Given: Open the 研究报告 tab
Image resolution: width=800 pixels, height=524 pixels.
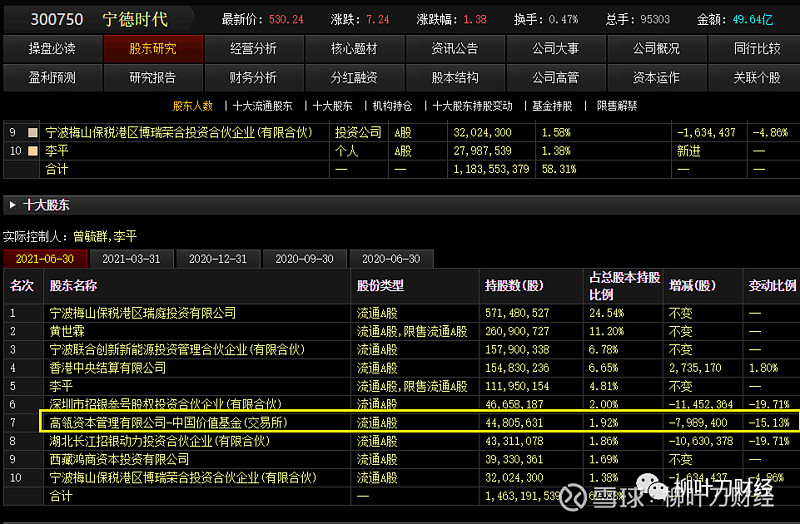Looking at the screenshot, I should point(153,78).
